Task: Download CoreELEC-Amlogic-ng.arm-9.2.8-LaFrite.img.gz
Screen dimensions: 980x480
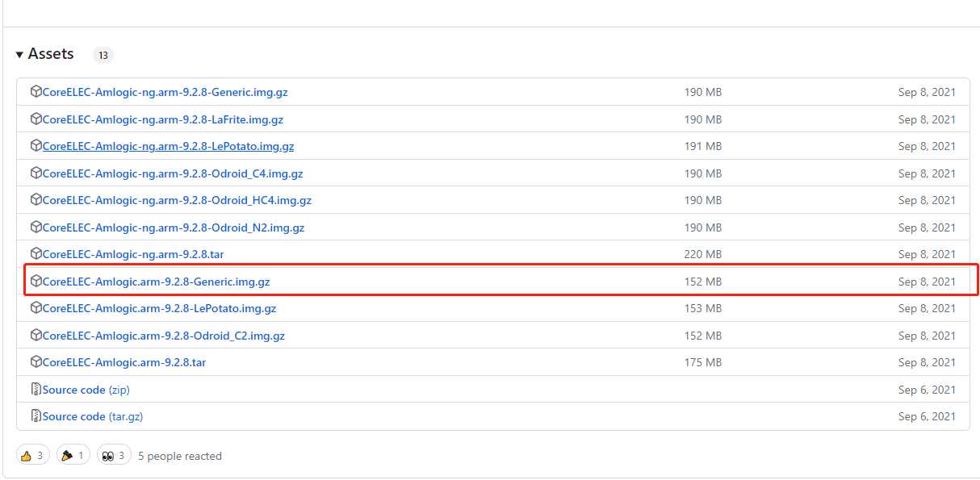Action: (163, 119)
